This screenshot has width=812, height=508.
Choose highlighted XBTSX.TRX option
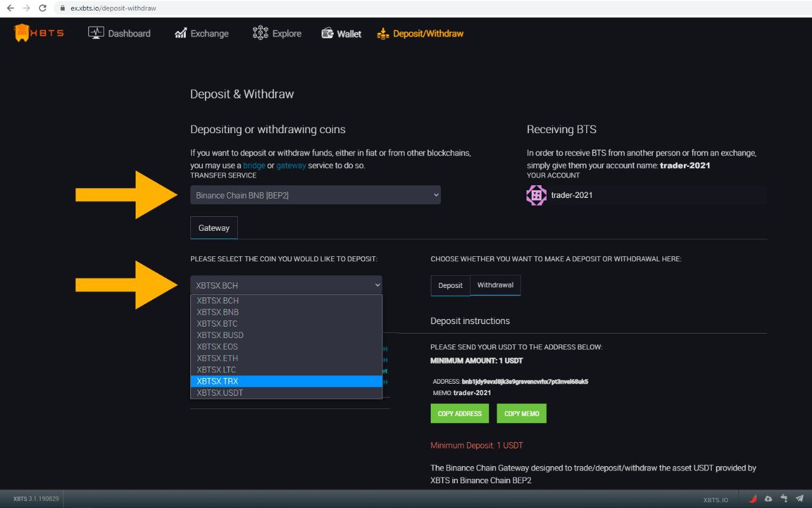[x=286, y=381]
